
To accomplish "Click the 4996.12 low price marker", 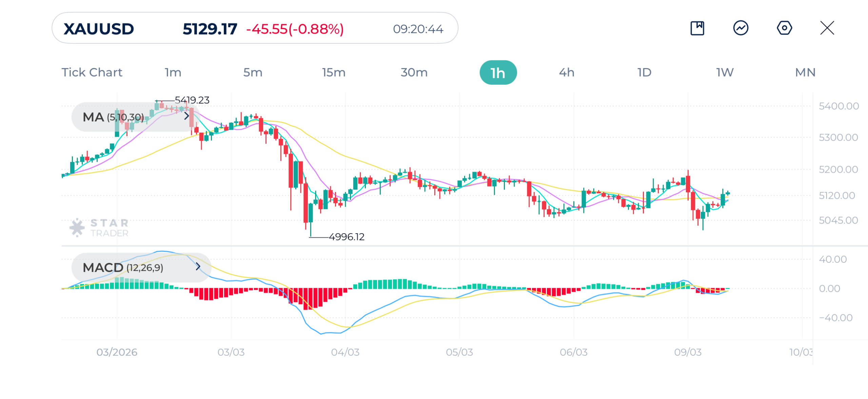I will [x=347, y=237].
